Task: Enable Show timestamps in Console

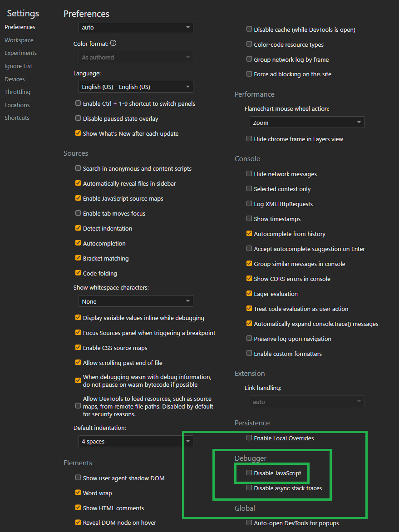Action: click(249, 218)
